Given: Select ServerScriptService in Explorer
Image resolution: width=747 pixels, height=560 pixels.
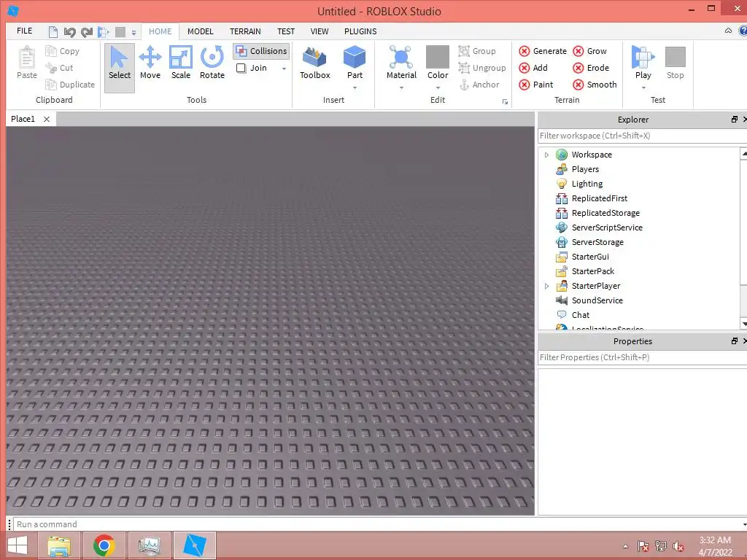Looking at the screenshot, I should coord(607,227).
